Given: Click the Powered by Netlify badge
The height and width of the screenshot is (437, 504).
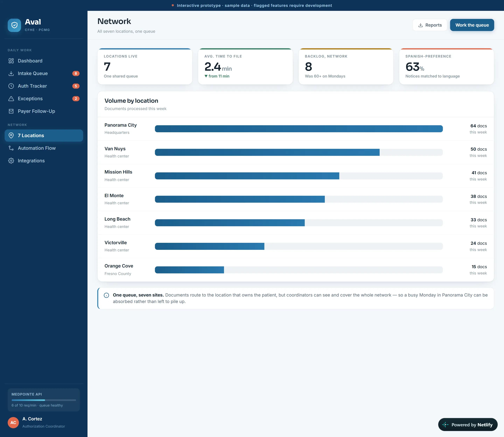Looking at the screenshot, I should (468, 425).
